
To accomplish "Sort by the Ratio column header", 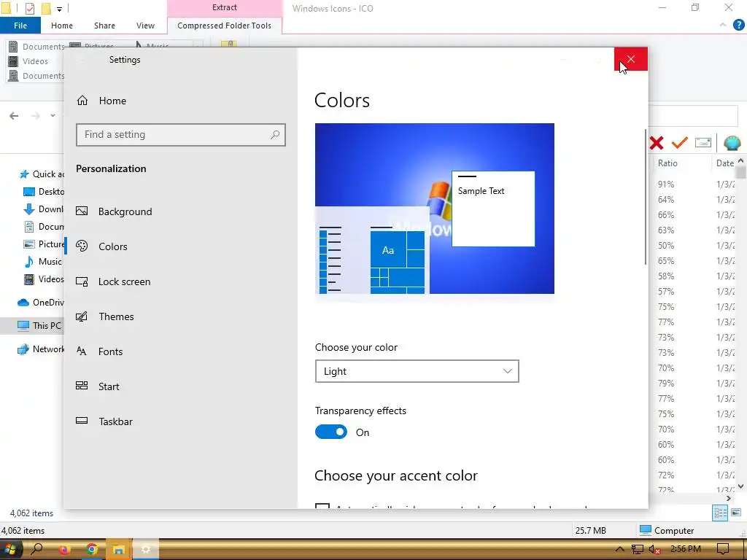I will click(667, 163).
